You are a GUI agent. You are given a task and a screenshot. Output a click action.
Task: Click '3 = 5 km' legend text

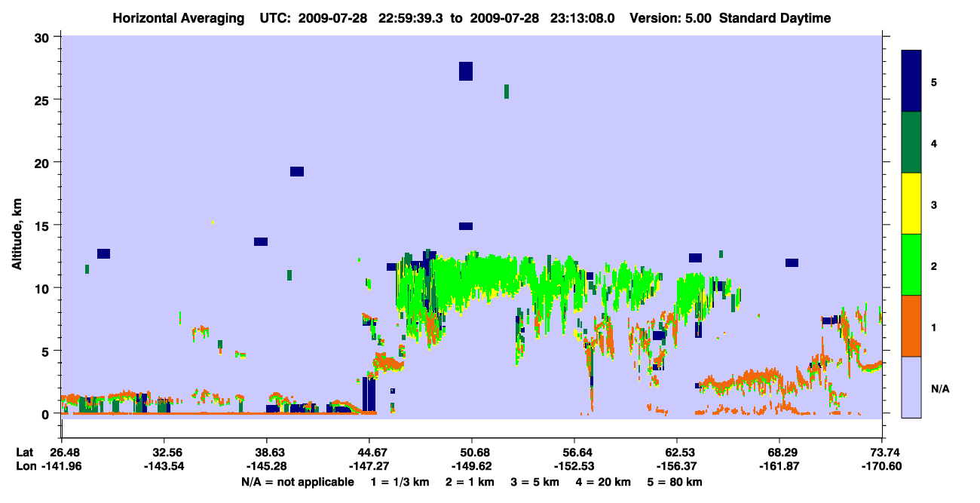[536, 482]
